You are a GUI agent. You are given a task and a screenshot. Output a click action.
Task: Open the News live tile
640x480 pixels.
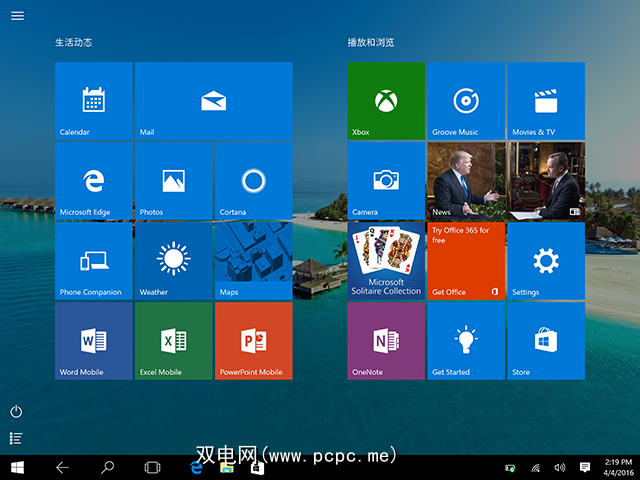click(x=506, y=180)
